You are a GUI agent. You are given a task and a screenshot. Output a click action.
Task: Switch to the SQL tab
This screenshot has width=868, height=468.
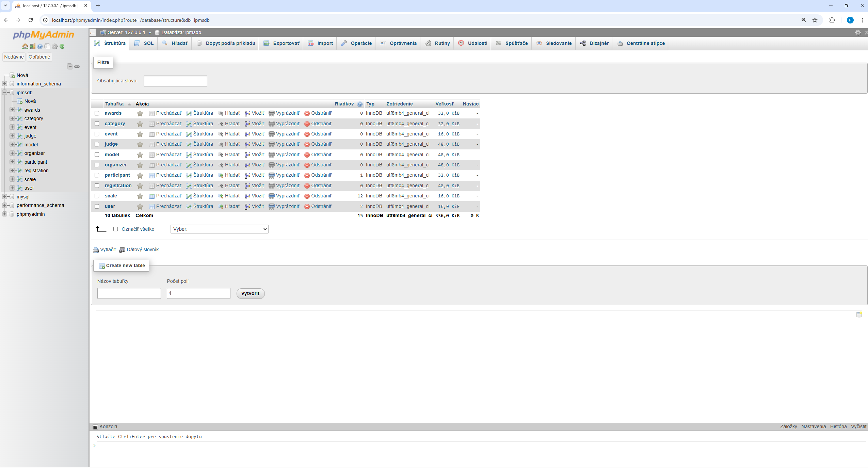tap(144, 43)
